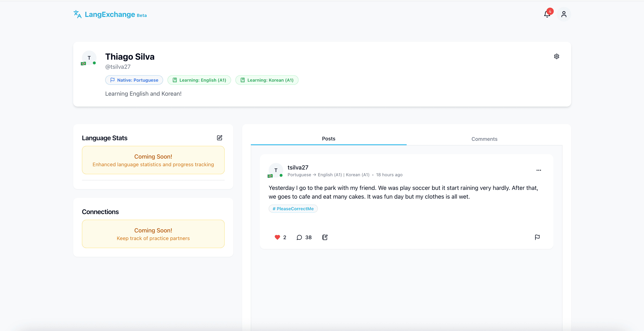Open the user account menu icon
The height and width of the screenshot is (331, 644).
(x=564, y=15)
